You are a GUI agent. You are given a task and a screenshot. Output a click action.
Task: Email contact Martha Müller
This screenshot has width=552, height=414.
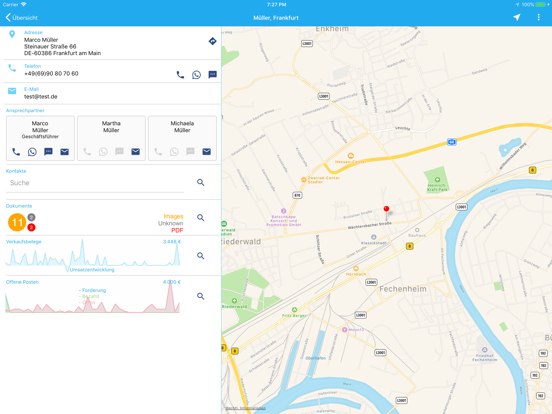[136, 152]
